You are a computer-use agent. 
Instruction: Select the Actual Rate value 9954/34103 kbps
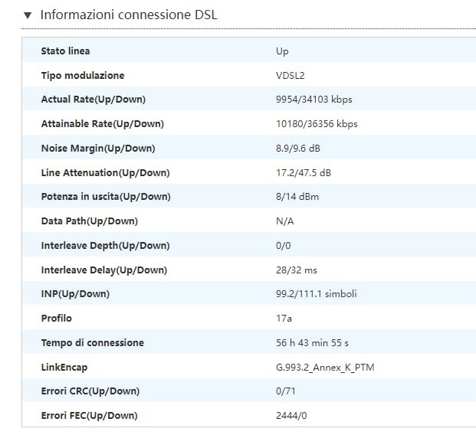click(x=314, y=100)
